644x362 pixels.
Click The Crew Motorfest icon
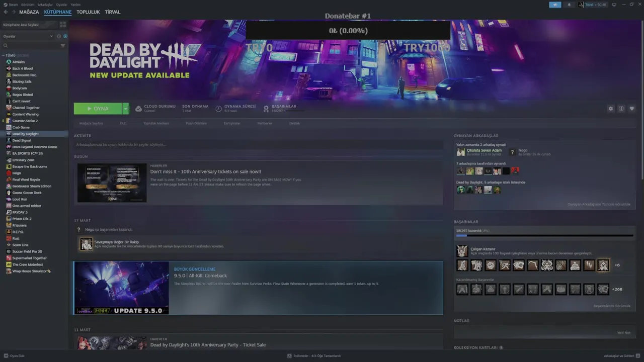pos(9,264)
